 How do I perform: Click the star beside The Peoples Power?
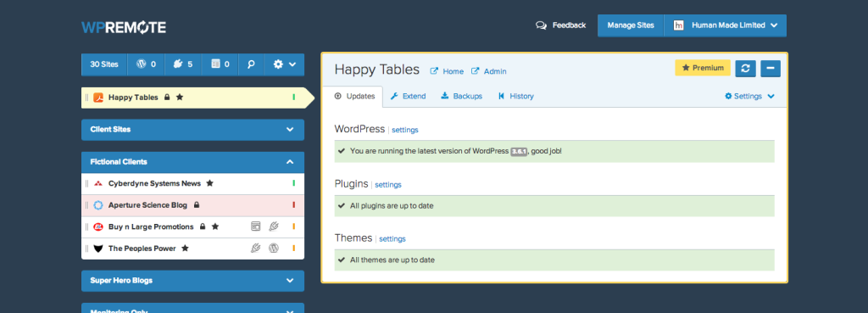[x=185, y=249]
